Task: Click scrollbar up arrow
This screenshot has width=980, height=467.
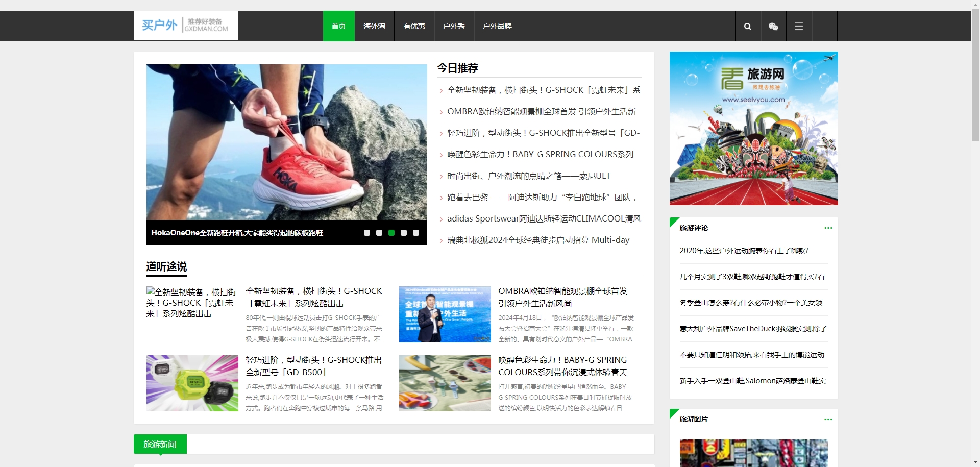Action: [x=975, y=4]
